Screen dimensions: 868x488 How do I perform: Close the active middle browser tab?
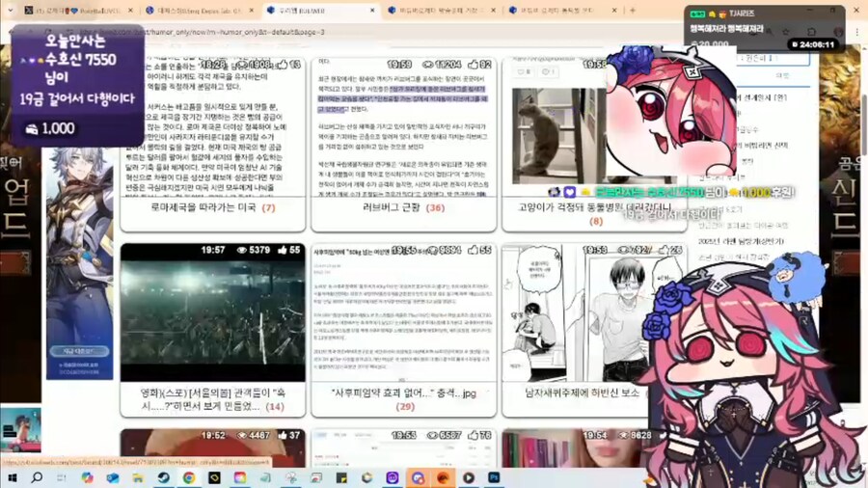pos(372,10)
